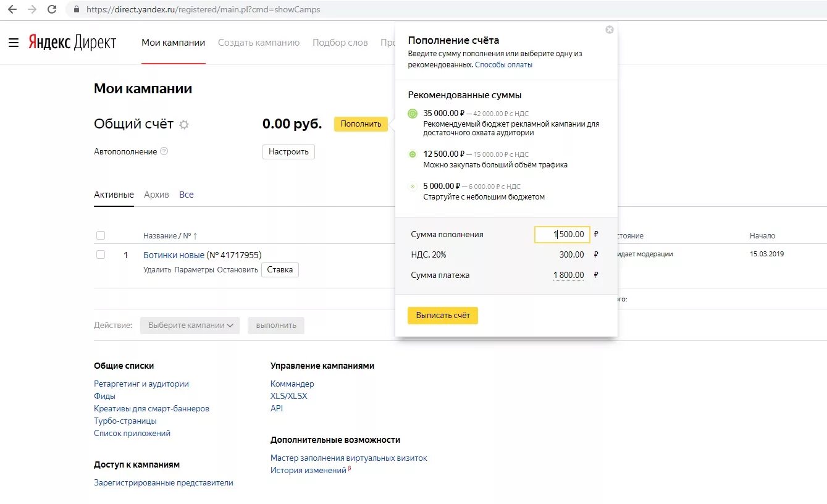Click the help icon beside Автопополнение
Viewport: 827px width, 504px height.
[164, 151]
